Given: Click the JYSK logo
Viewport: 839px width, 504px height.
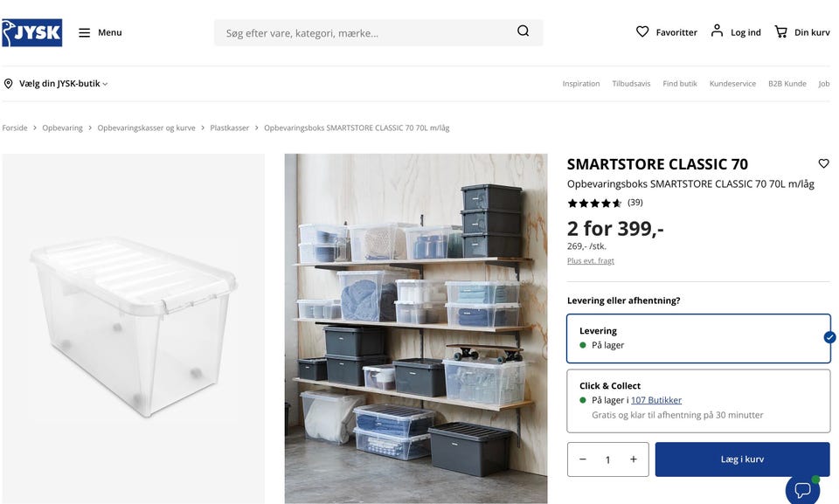Looking at the screenshot, I should pos(32,32).
